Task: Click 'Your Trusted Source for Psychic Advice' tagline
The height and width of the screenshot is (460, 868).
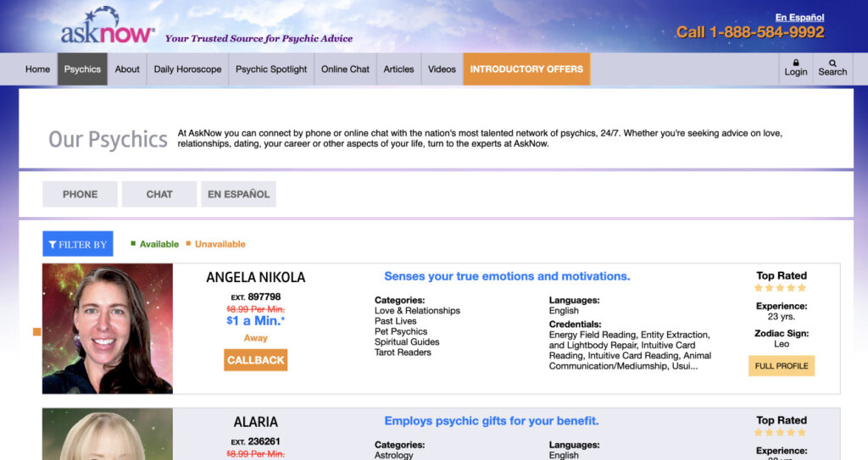Action: pyautogui.click(x=259, y=38)
